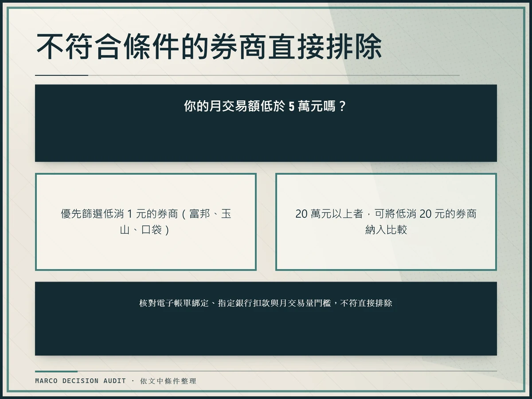Click the card 20 萬元以上者，可將低消 20 元的券商納入比較
The width and height of the screenshot is (532, 399).
(x=386, y=222)
